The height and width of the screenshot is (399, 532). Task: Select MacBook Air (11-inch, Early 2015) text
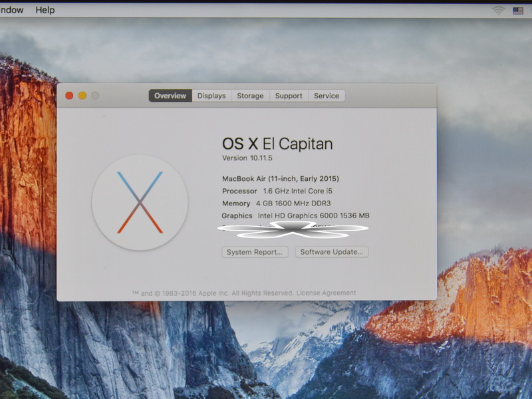tap(281, 179)
